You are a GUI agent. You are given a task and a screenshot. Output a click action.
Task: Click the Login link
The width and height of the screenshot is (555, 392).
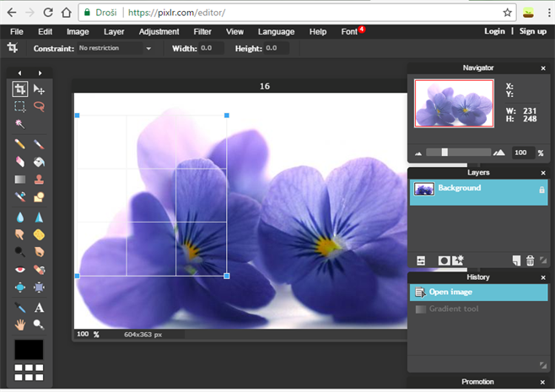click(495, 31)
